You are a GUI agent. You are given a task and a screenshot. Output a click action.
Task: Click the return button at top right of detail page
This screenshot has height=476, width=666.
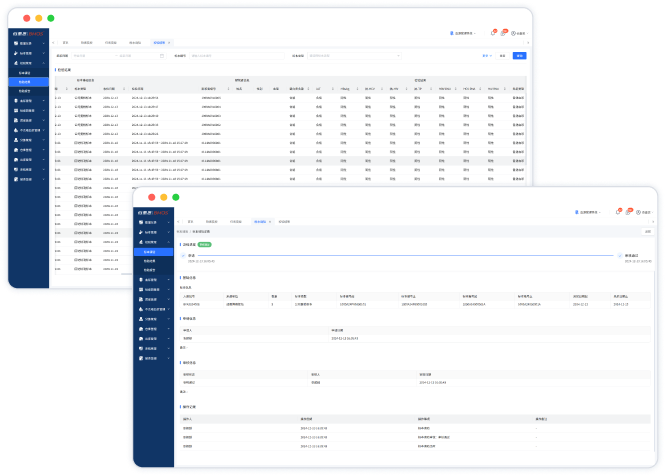(647, 232)
